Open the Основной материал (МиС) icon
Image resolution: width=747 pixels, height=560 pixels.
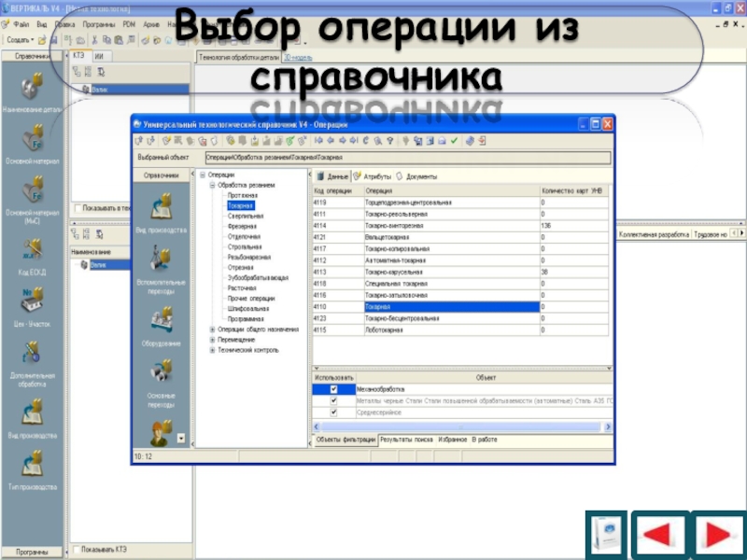tap(33, 189)
